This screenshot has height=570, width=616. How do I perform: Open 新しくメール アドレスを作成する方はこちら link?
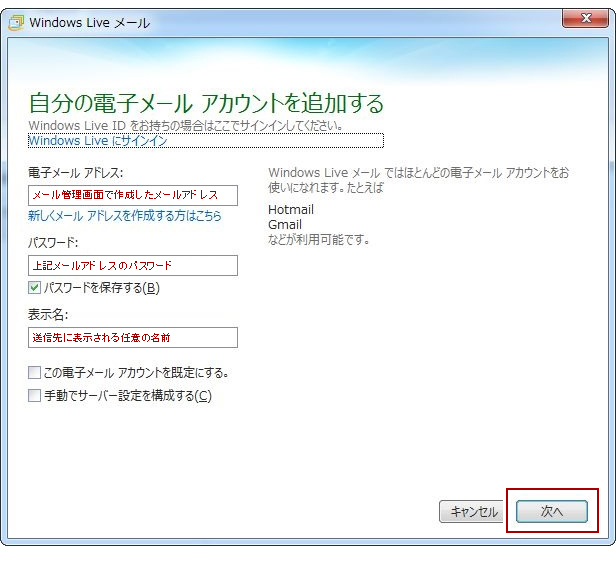[x=125, y=216]
